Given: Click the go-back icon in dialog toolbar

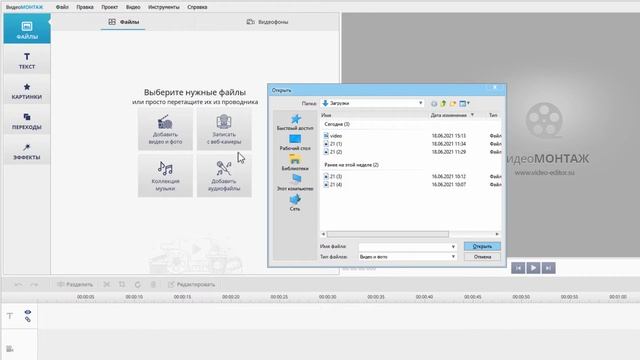Looking at the screenshot, I should [434, 104].
